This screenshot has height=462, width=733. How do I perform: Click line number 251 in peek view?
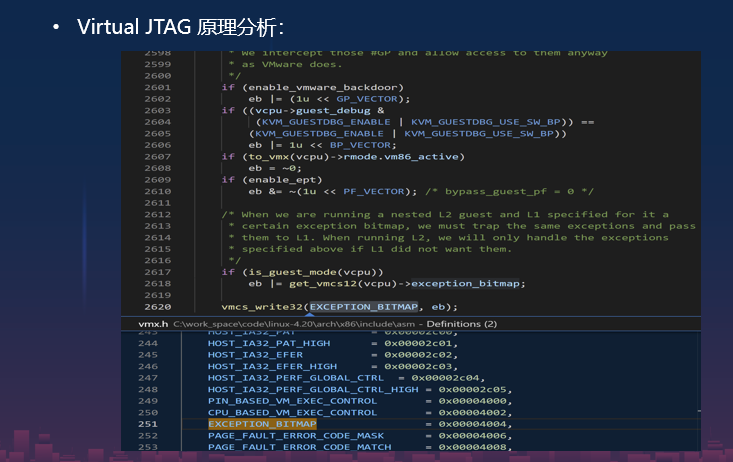pyautogui.click(x=149, y=424)
